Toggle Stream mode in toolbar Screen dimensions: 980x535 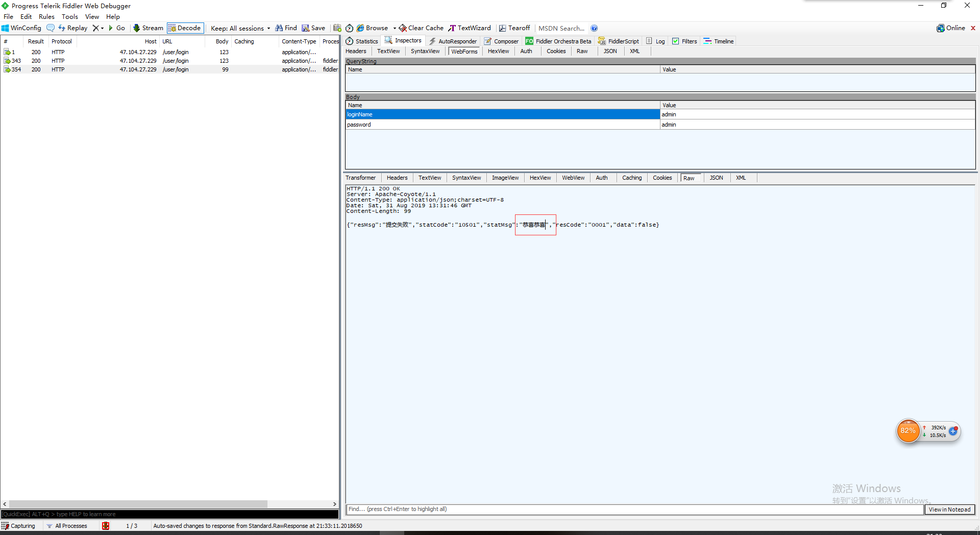pyautogui.click(x=148, y=28)
